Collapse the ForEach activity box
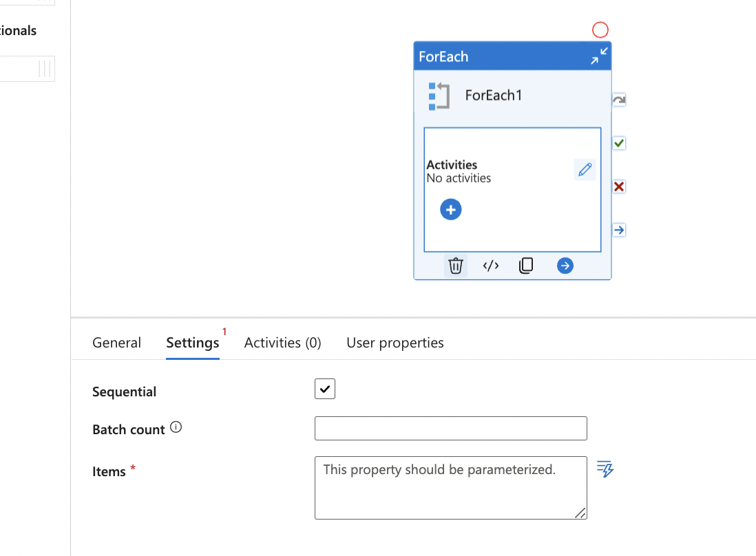Image resolution: width=756 pixels, height=556 pixels. 599,56
